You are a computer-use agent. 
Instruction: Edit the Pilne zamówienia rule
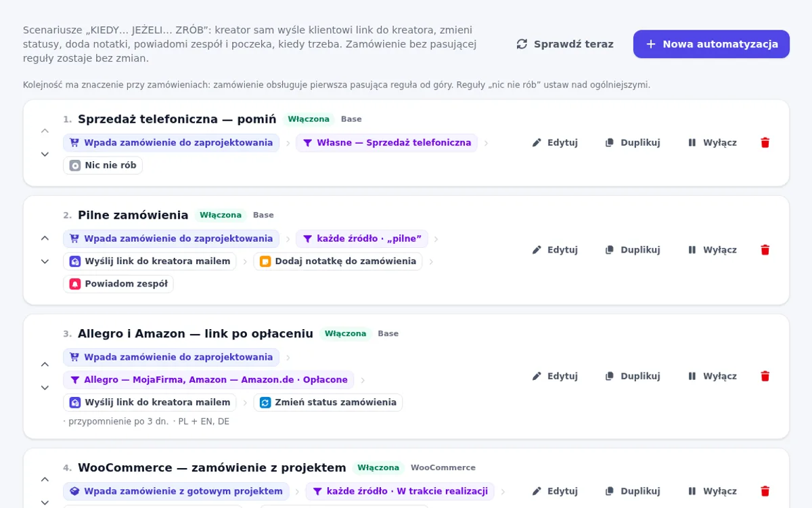555,250
